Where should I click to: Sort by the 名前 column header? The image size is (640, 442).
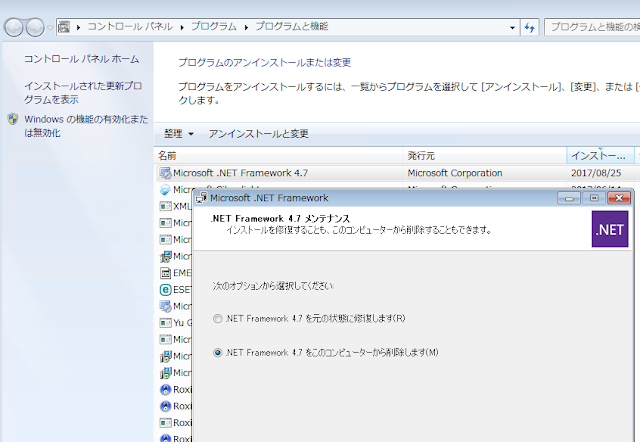(279, 155)
